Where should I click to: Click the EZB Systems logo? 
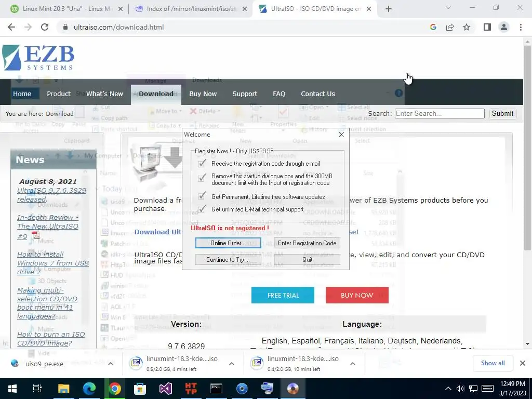(38, 58)
